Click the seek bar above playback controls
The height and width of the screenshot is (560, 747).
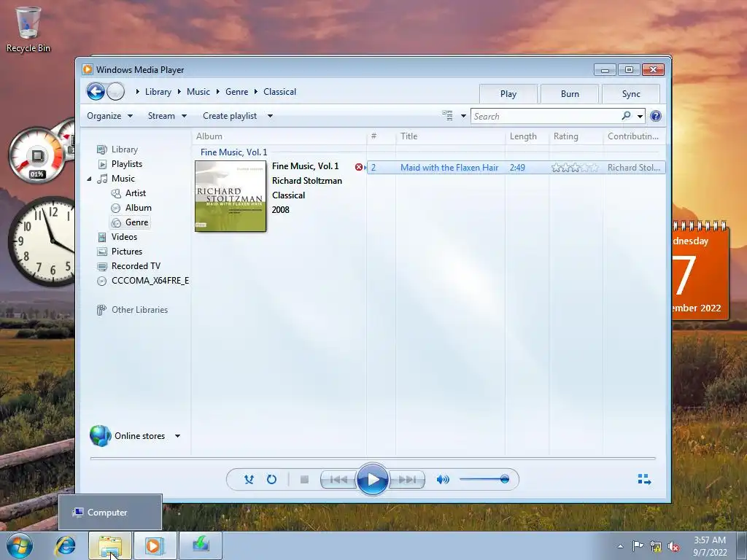point(373,458)
